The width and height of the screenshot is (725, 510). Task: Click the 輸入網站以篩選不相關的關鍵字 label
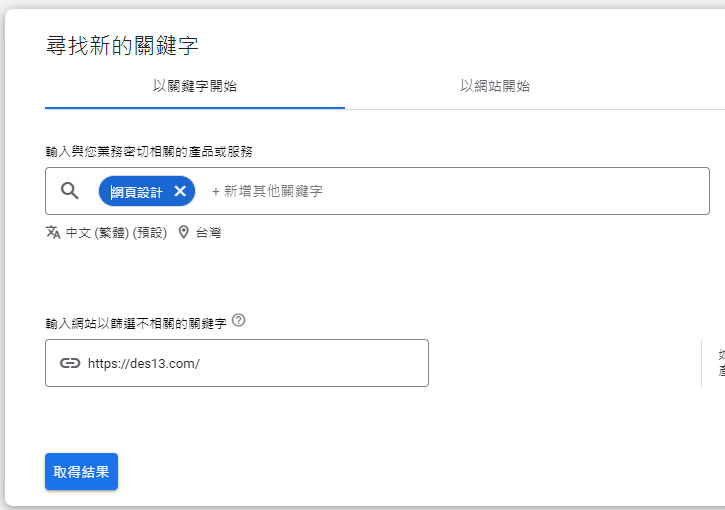click(x=136, y=323)
